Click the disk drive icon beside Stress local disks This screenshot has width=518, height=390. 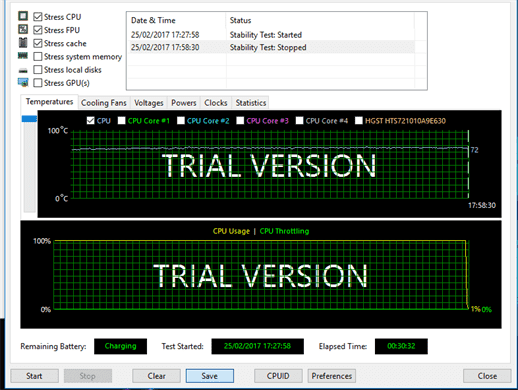coord(23,70)
